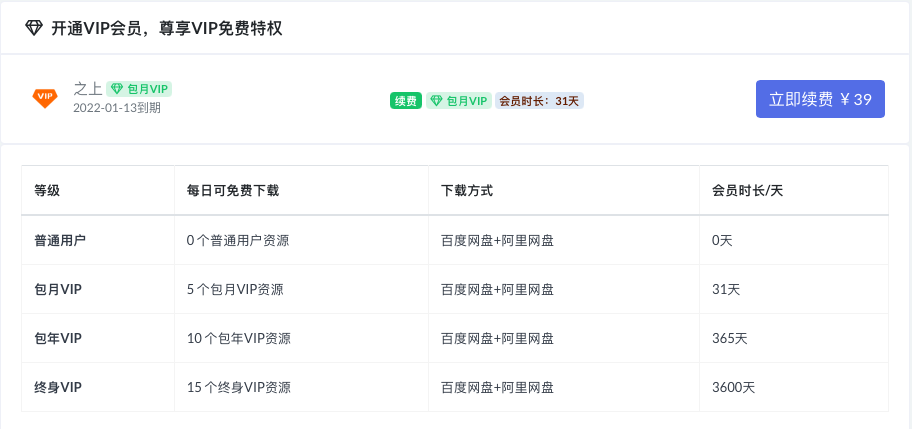The width and height of the screenshot is (912, 429).
Task: Click the 2022-01-13到期 expiry date text
Action: point(117,108)
